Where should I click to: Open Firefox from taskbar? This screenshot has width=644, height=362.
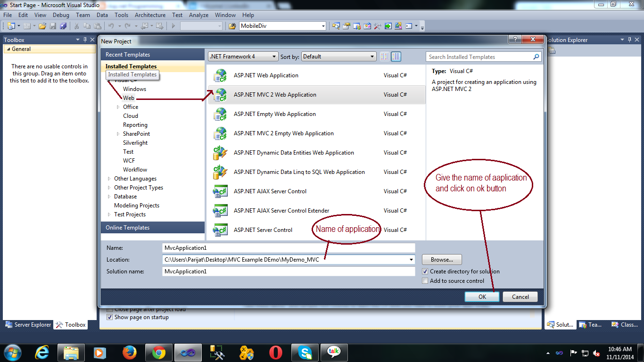(129, 352)
